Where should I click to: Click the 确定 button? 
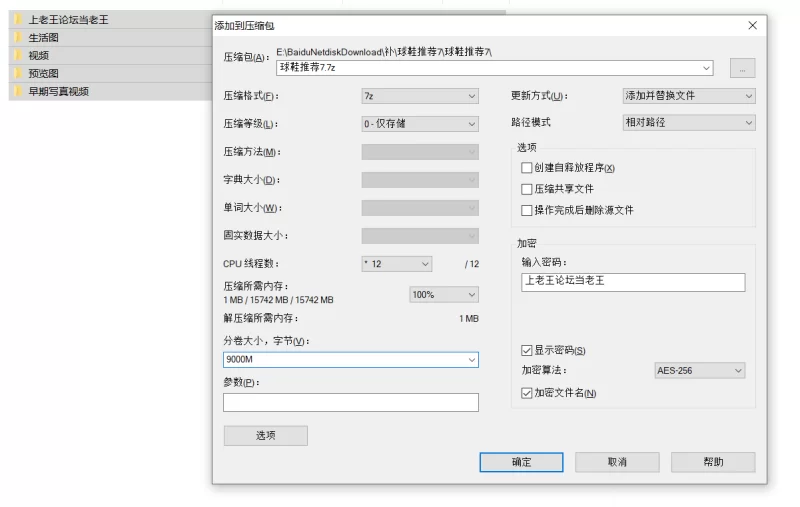tap(521, 462)
